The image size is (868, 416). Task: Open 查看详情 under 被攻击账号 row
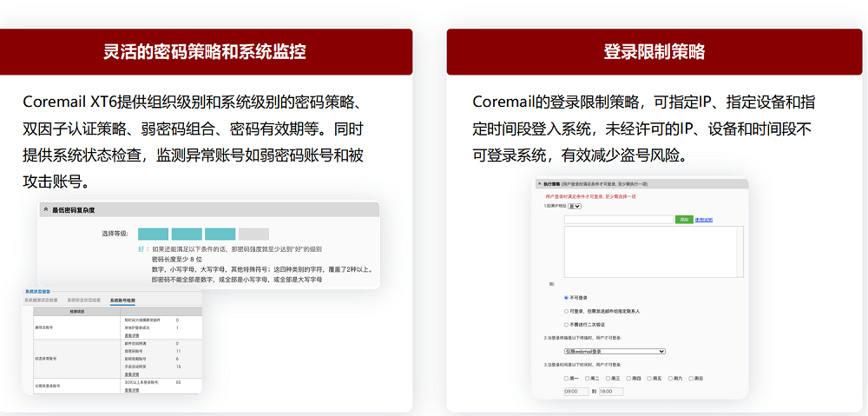tap(132, 336)
